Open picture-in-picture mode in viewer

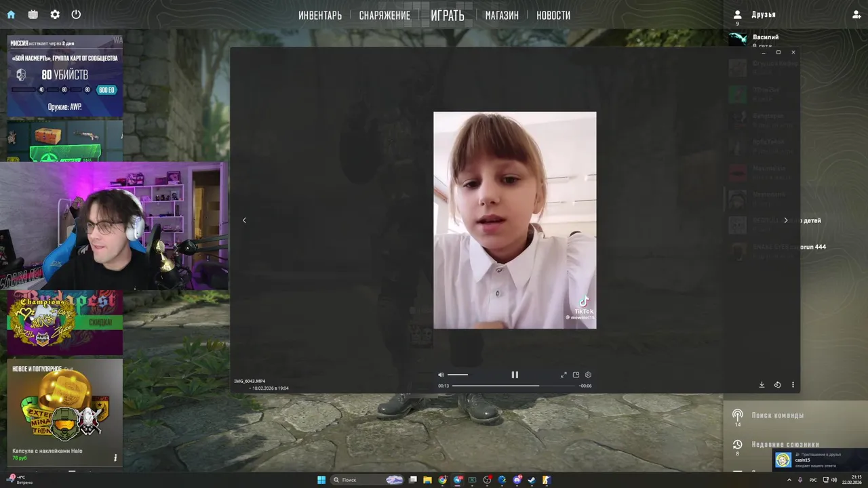576,375
